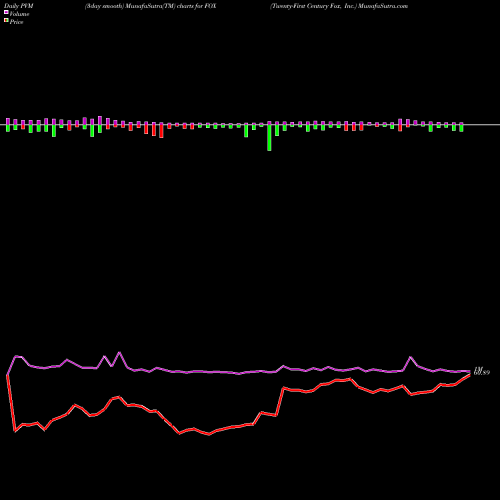Viewport: 500px width, 500px height.
Task: Click the Volume legend color swatch
Action: tap(6, 13)
